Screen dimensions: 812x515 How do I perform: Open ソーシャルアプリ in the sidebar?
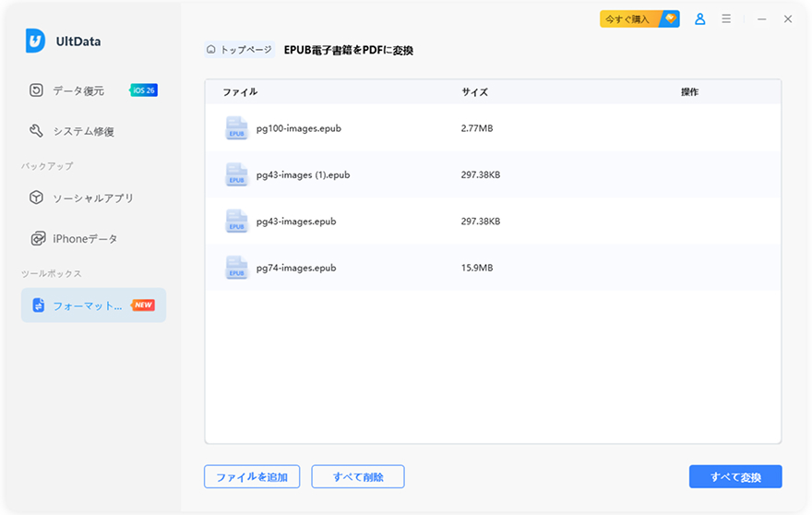click(x=93, y=198)
